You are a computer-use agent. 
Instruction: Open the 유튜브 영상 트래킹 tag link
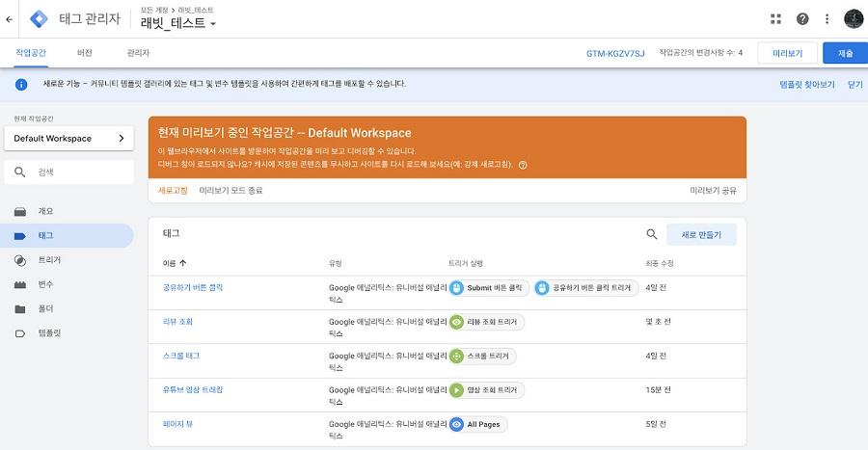click(x=193, y=389)
